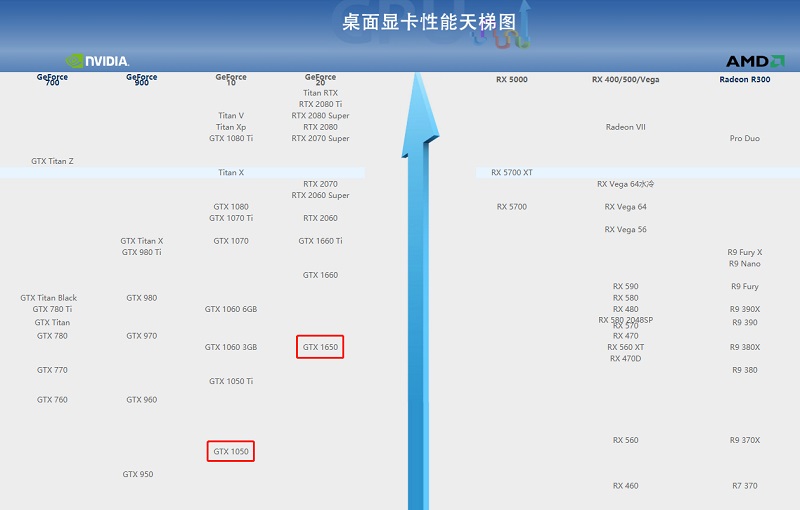
Task: Select the GeForce 10 column header
Action: [x=231, y=79]
